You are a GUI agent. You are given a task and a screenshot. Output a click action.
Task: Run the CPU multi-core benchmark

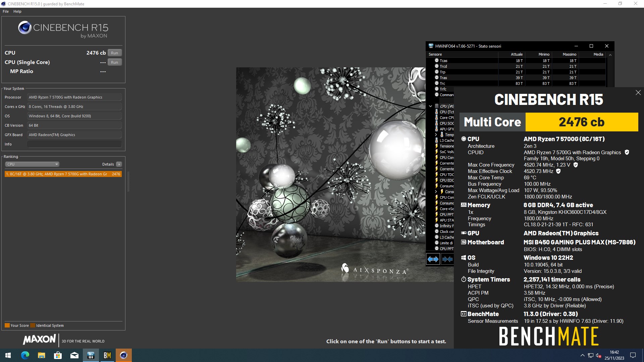[114, 53]
